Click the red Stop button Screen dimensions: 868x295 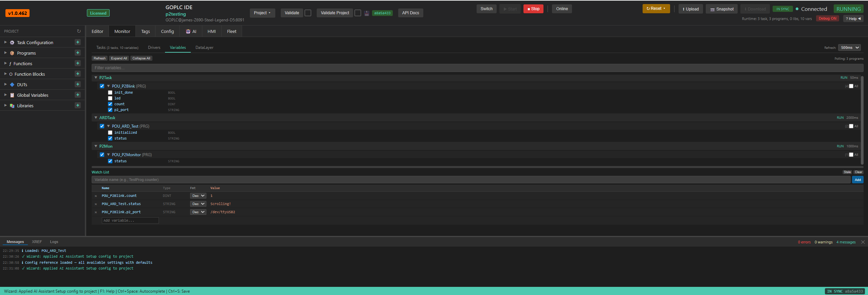click(533, 9)
